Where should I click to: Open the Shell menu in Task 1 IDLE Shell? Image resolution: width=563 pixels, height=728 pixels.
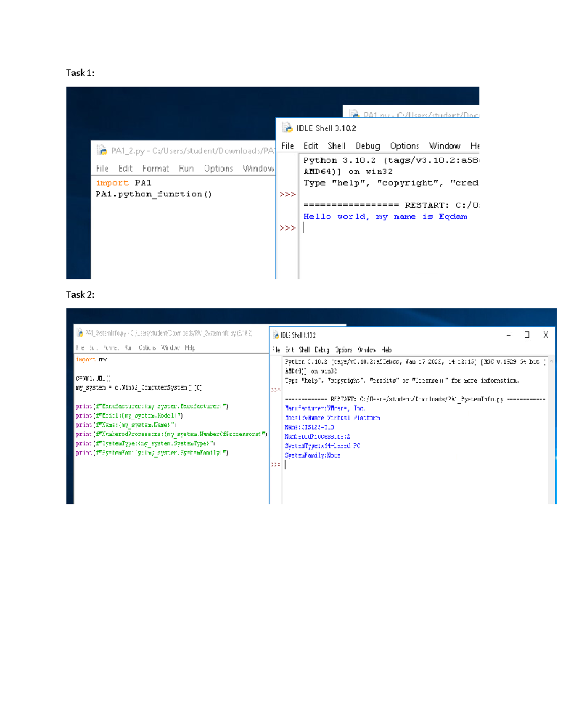[336, 146]
